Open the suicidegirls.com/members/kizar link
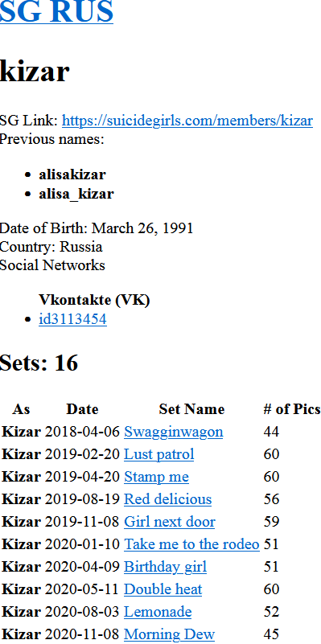 (x=187, y=121)
